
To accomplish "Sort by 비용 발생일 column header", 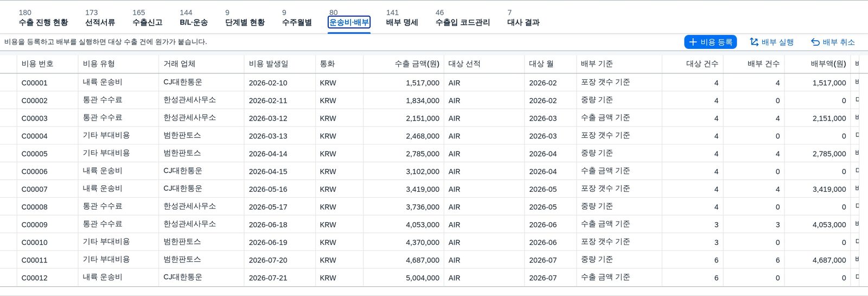I will (280, 64).
